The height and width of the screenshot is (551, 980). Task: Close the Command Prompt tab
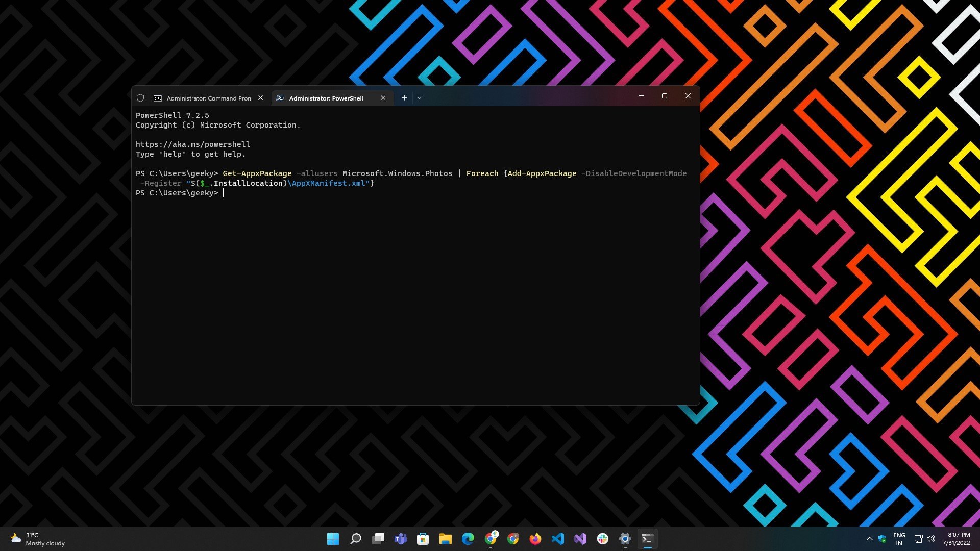point(260,98)
